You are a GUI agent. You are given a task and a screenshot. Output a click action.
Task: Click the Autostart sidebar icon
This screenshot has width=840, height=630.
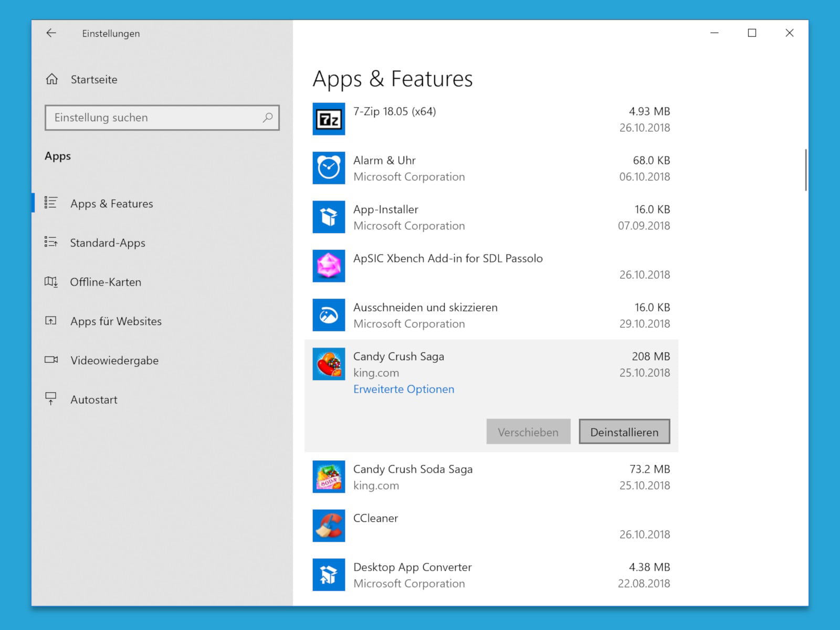point(51,399)
